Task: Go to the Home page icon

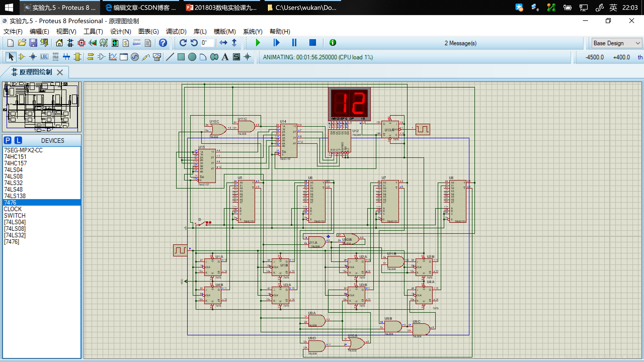Action: pyautogui.click(x=59, y=43)
